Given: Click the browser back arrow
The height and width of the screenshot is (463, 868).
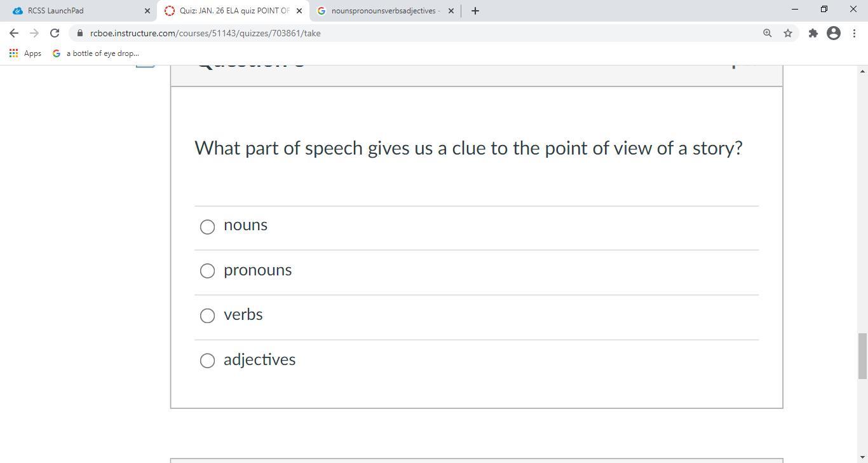Looking at the screenshot, I should point(14,33).
